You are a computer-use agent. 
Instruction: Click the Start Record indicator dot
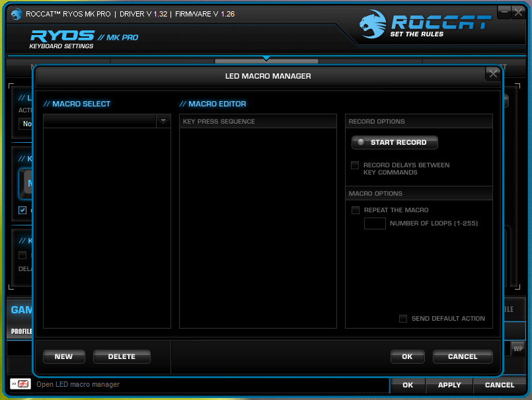click(361, 142)
